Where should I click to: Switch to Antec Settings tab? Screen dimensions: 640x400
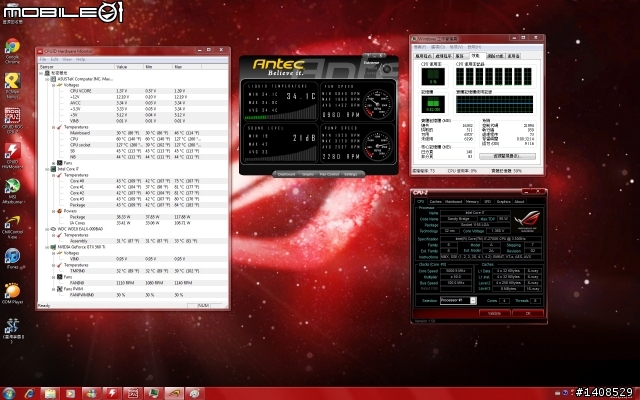351,174
